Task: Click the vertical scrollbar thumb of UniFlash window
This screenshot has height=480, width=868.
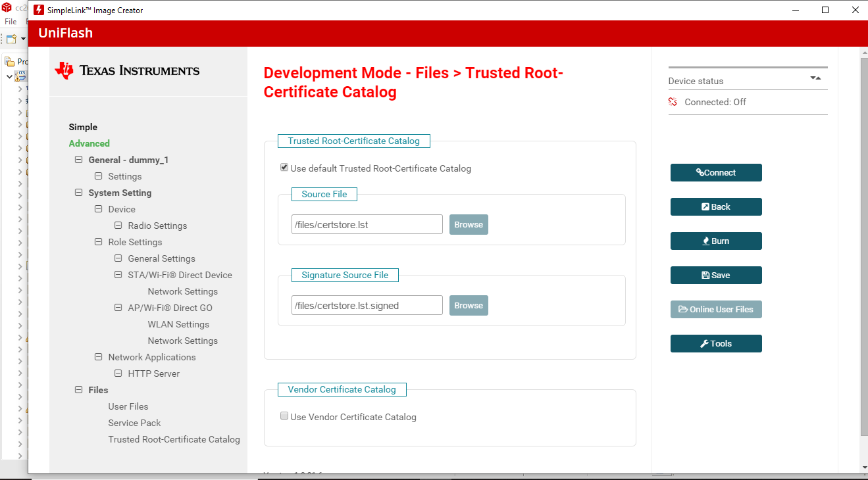Action: click(x=864, y=247)
